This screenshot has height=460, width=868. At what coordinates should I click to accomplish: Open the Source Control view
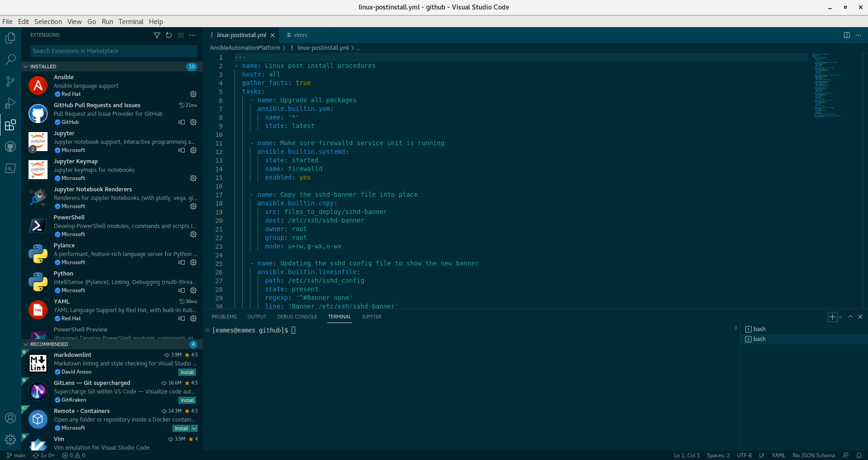coord(10,81)
